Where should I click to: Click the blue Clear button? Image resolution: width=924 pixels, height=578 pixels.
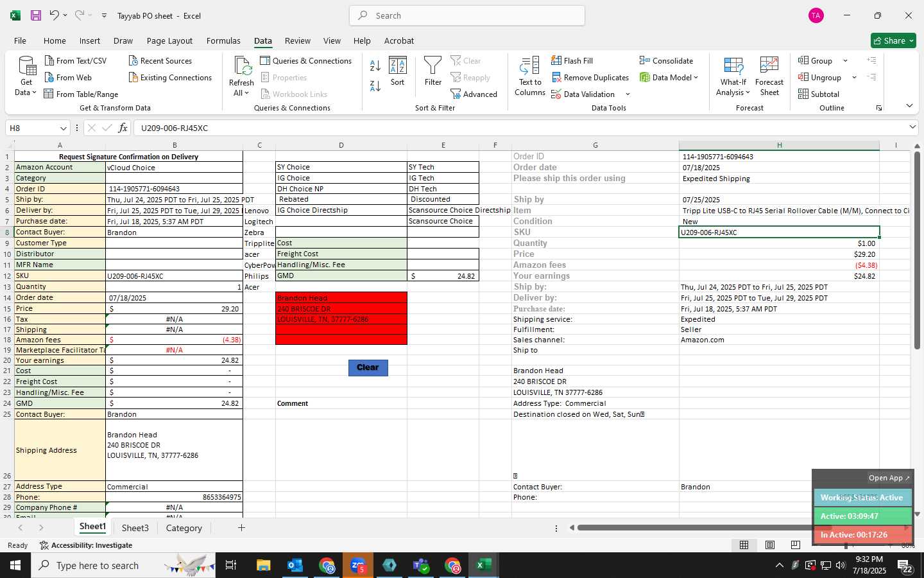coord(368,367)
